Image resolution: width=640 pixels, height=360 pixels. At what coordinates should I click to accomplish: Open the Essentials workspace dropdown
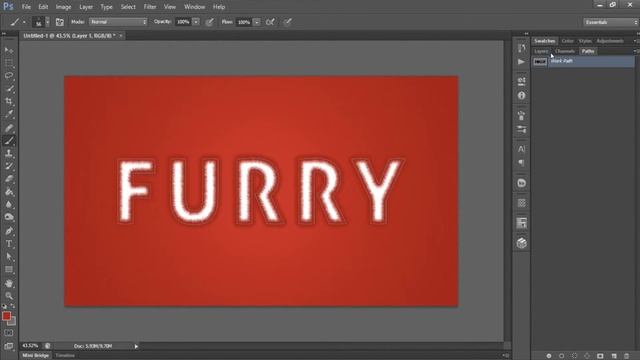coord(611,22)
